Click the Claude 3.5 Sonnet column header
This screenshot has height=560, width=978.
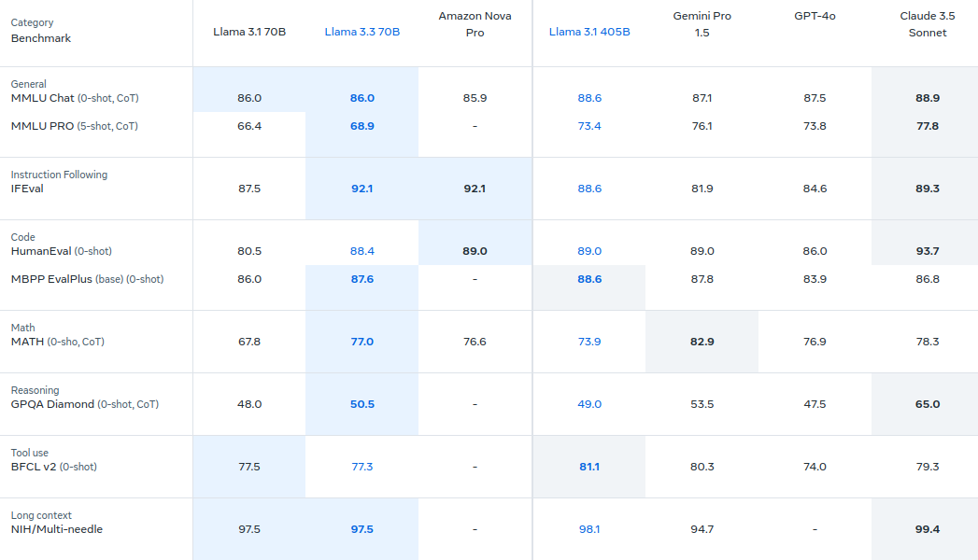coord(927,23)
